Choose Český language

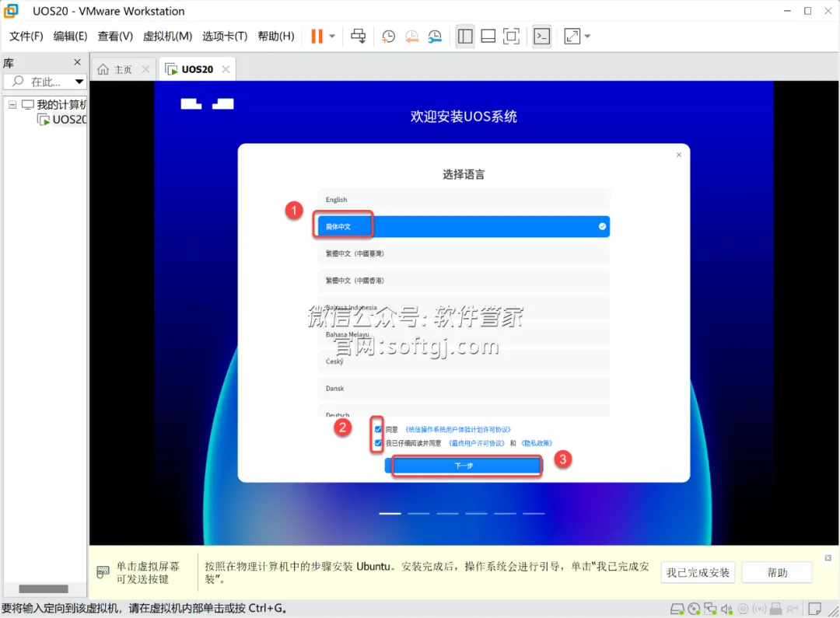coord(464,361)
